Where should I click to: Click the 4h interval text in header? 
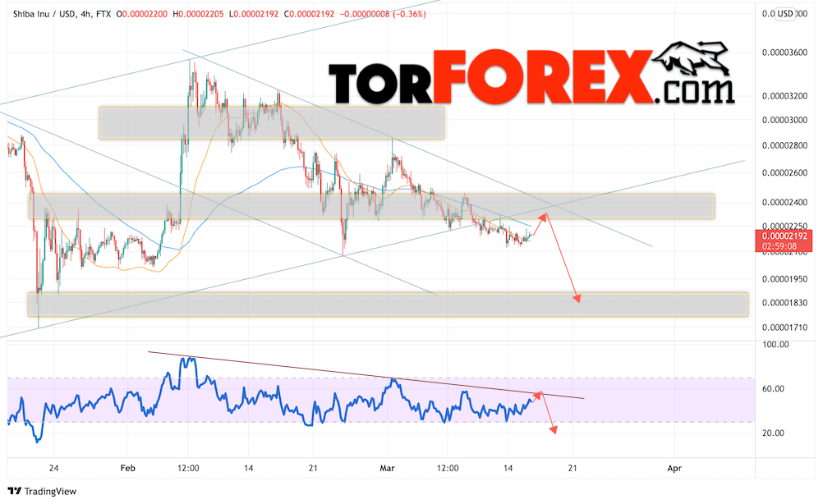coord(85,14)
